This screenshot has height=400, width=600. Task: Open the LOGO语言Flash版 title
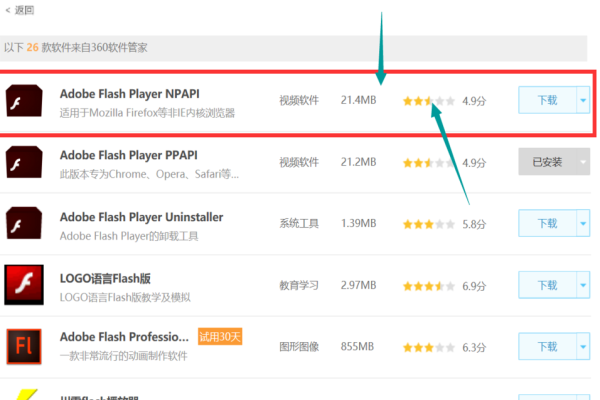click(105, 279)
